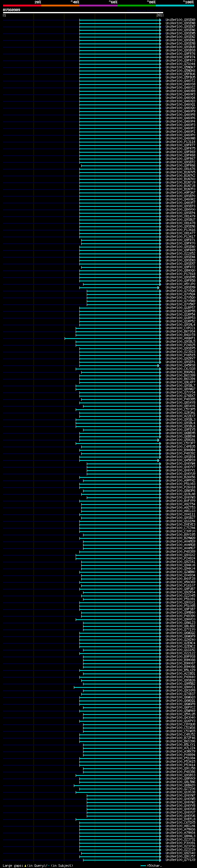The height and width of the screenshot is (868, 197).
Task: Select label UniRef100_O04111
Action: (180, 515)
